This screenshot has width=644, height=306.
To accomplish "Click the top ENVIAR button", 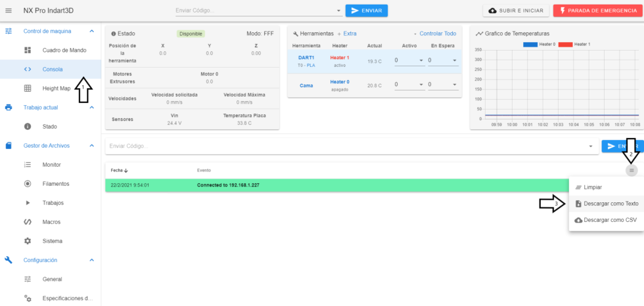I will (367, 11).
